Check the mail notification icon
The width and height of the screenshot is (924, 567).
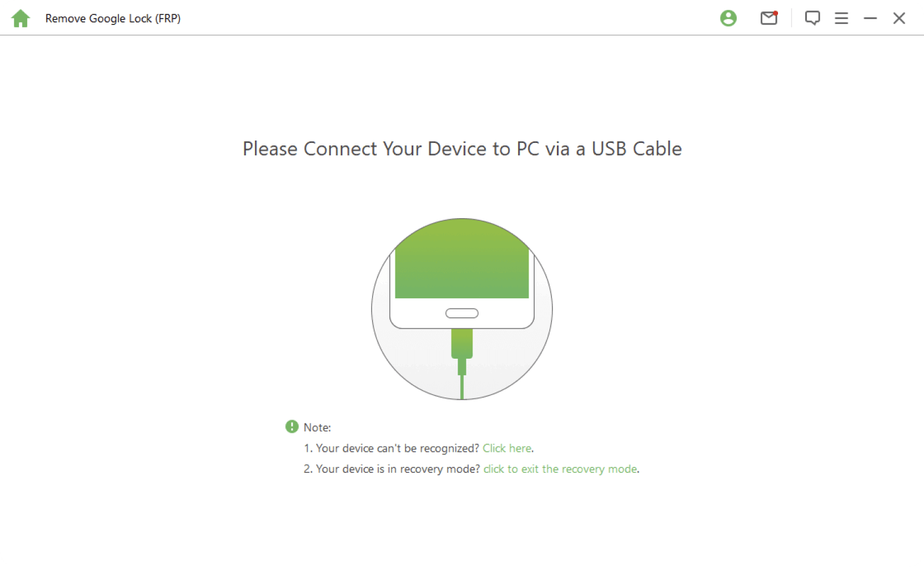(769, 18)
